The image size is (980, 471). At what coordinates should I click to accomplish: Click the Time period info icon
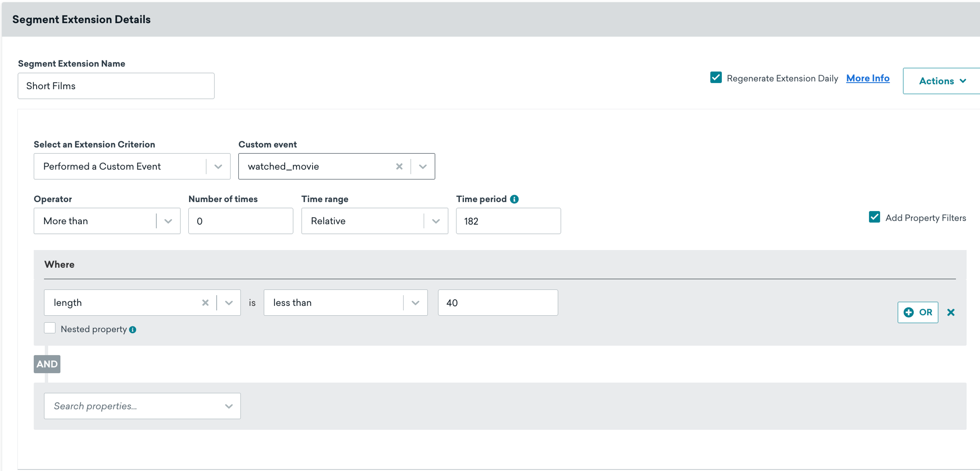coord(514,199)
